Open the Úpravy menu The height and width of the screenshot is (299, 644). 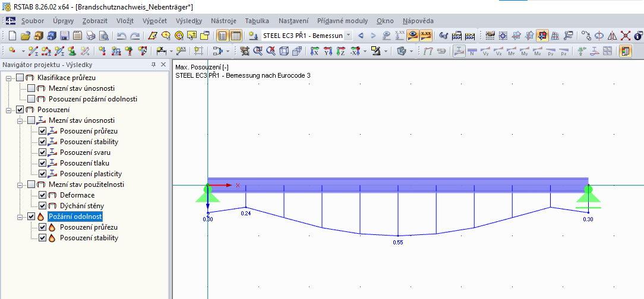point(63,21)
